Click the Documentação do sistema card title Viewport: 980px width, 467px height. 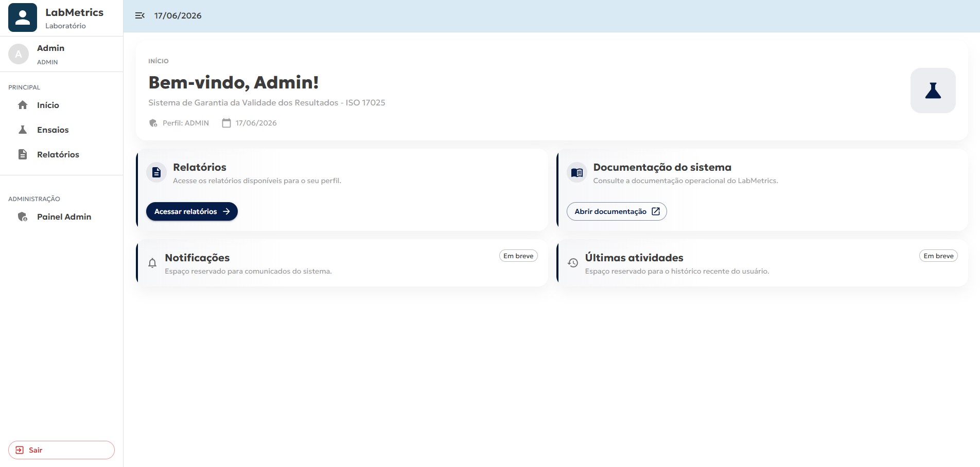(x=662, y=167)
